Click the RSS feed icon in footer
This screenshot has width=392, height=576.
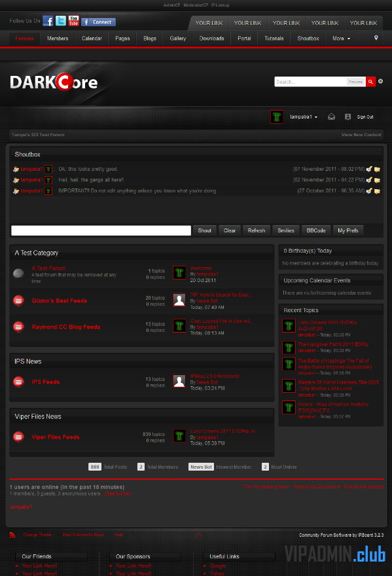(x=12, y=535)
